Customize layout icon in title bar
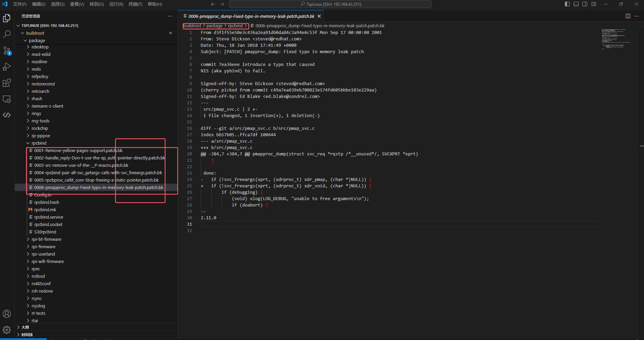The image size is (644, 340). (594, 4)
